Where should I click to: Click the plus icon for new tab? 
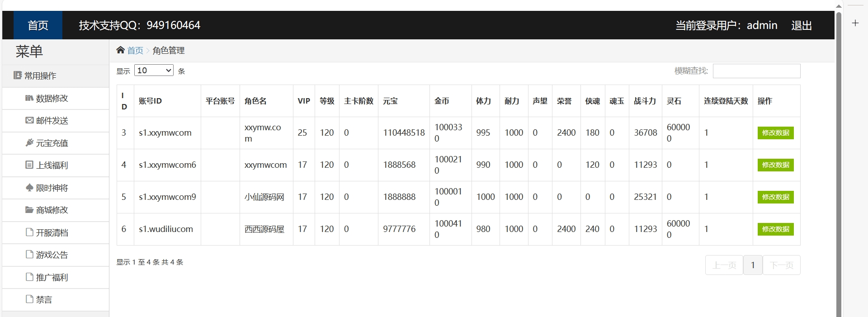tap(855, 23)
